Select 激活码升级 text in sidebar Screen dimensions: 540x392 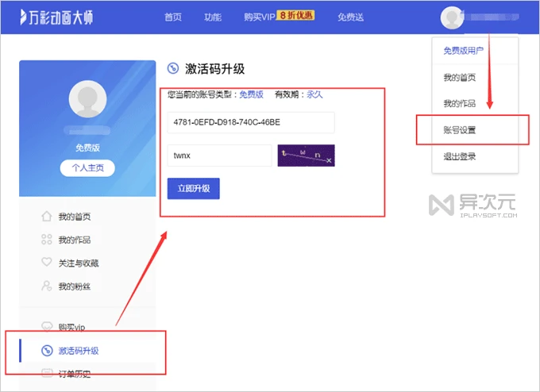[x=79, y=351]
